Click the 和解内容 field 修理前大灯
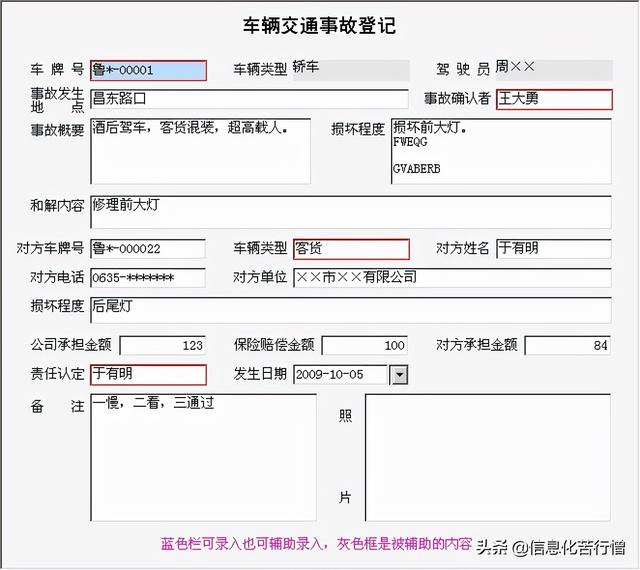This screenshot has height=570, width=640. pyautogui.click(x=351, y=212)
